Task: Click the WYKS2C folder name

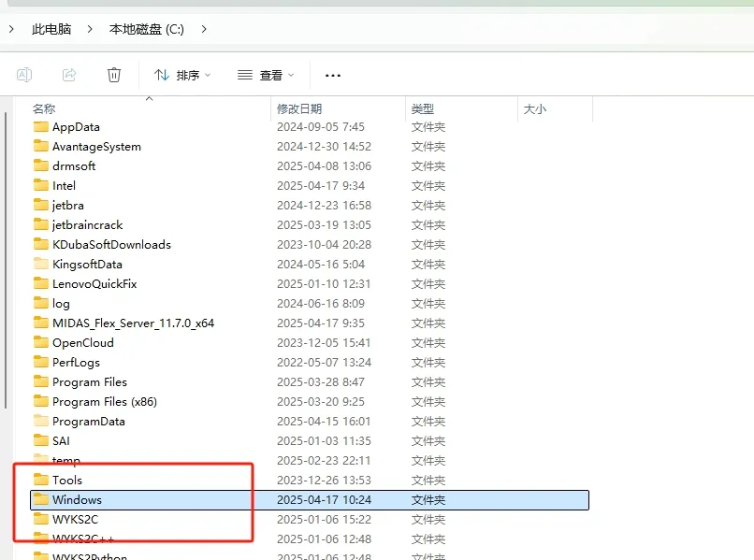Action: pyautogui.click(x=75, y=520)
